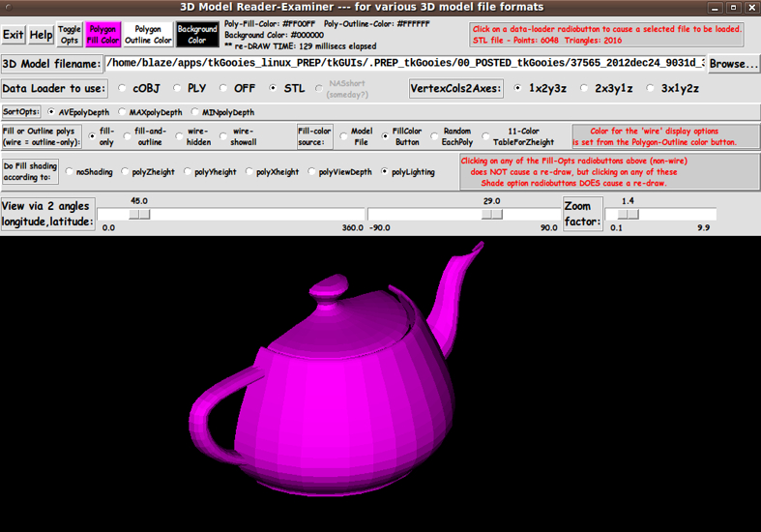Click in the 3D Model filename field
761x532 pixels.
point(405,63)
